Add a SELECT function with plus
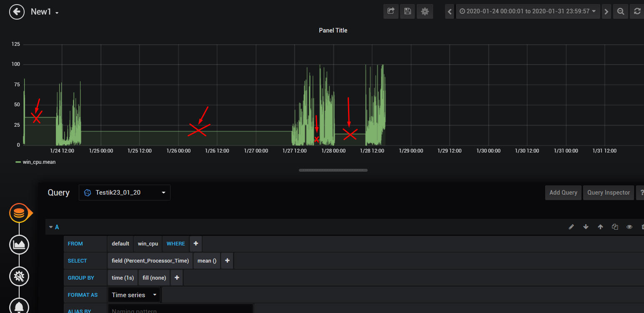 click(227, 261)
